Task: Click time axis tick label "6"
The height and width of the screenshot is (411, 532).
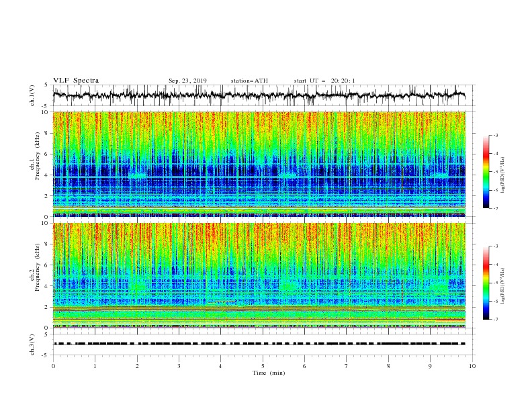Action: pos(304,366)
